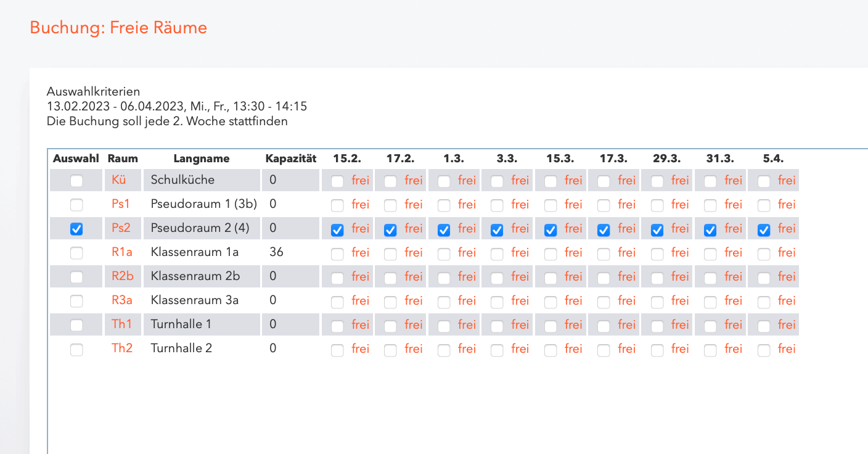The image size is (868, 454).
Task: Open the R2b room link
Action: click(123, 276)
